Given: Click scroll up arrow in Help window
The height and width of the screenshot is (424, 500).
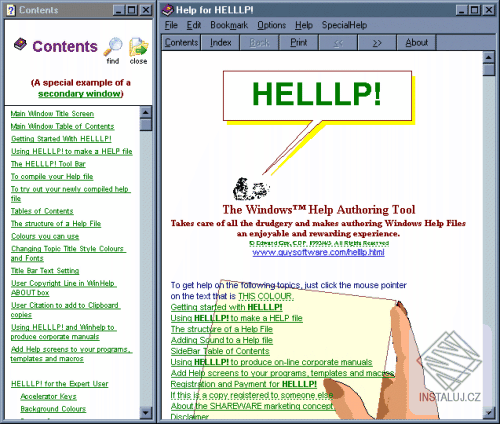Looking at the screenshot, I should click(x=488, y=58).
